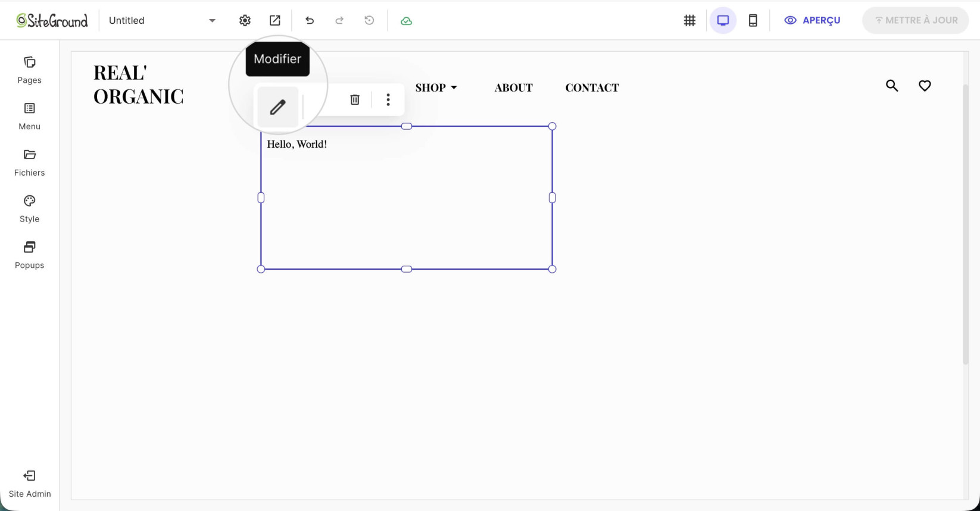
Task: Open the Pages panel
Action: pyautogui.click(x=29, y=70)
